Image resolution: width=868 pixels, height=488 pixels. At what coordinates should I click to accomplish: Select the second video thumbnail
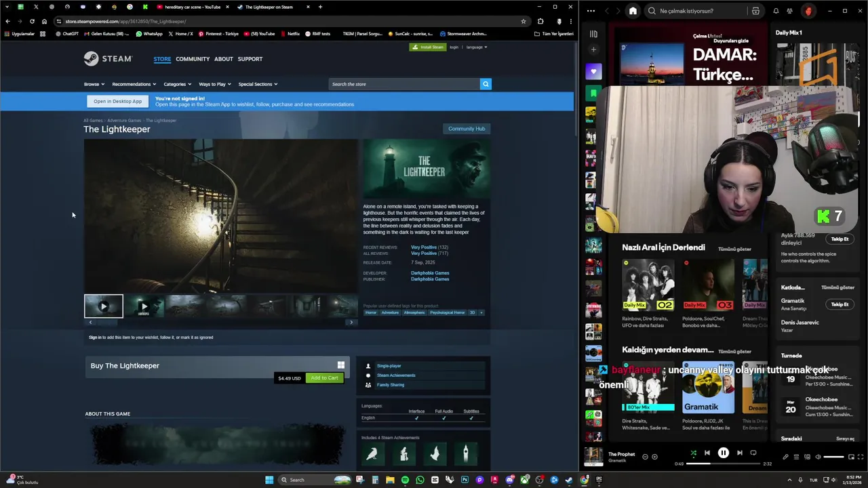(x=144, y=306)
